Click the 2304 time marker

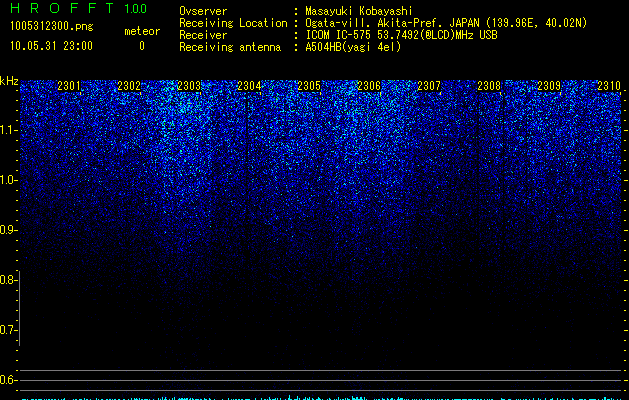249,86
